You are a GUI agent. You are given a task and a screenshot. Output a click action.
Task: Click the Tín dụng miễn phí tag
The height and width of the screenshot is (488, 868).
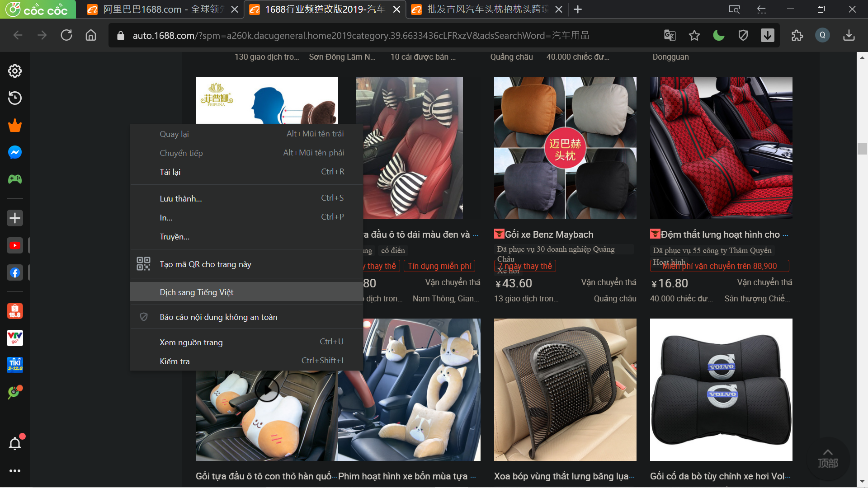[x=439, y=266]
